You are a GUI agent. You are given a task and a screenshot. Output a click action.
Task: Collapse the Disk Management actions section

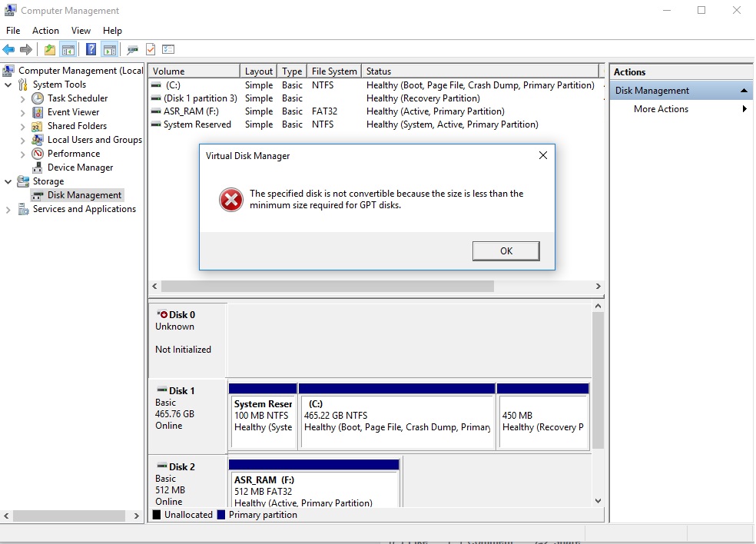pos(744,90)
